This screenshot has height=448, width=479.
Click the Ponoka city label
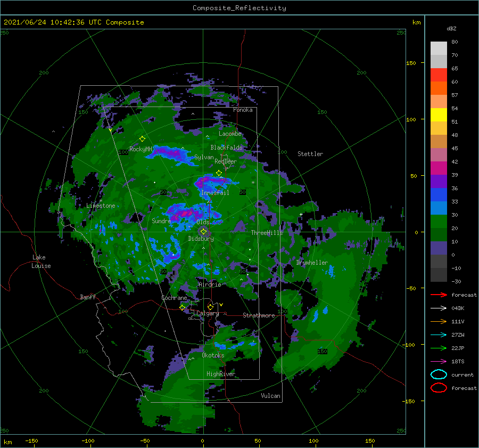pos(243,110)
